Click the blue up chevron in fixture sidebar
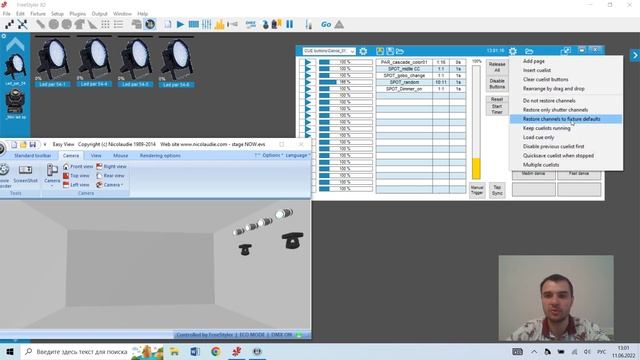This screenshot has width=640, height=360. (x=15, y=44)
